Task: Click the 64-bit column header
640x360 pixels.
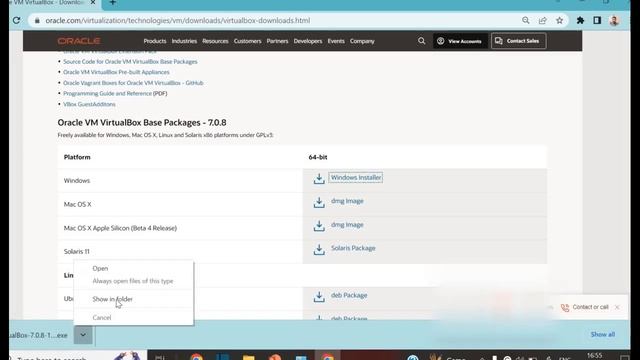Action: click(318, 157)
